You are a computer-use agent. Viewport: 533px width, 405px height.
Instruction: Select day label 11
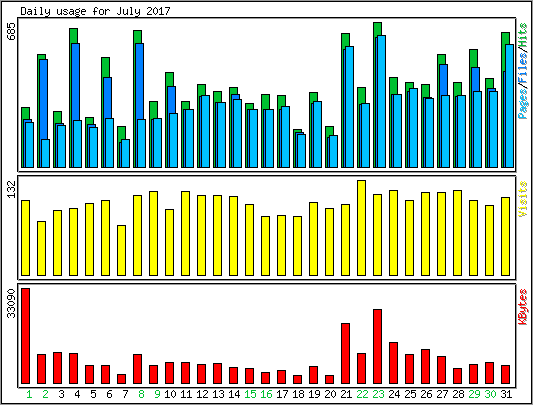pos(186,394)
